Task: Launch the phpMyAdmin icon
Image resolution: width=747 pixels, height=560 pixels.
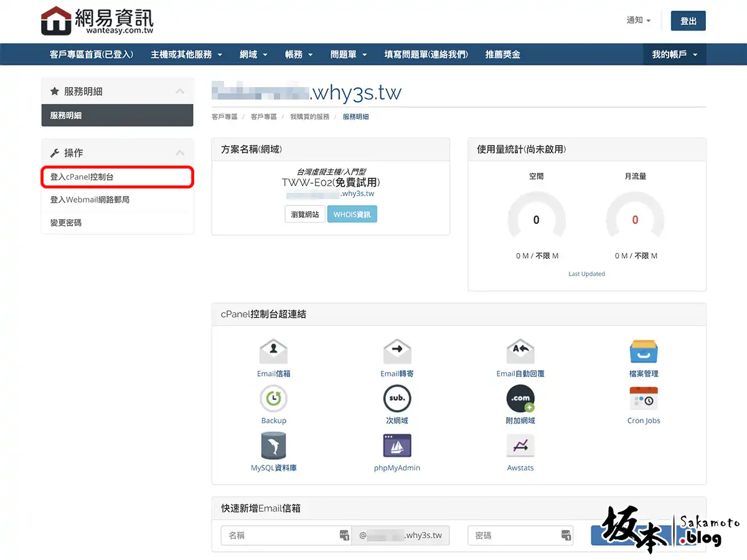Action: [397, 446]
